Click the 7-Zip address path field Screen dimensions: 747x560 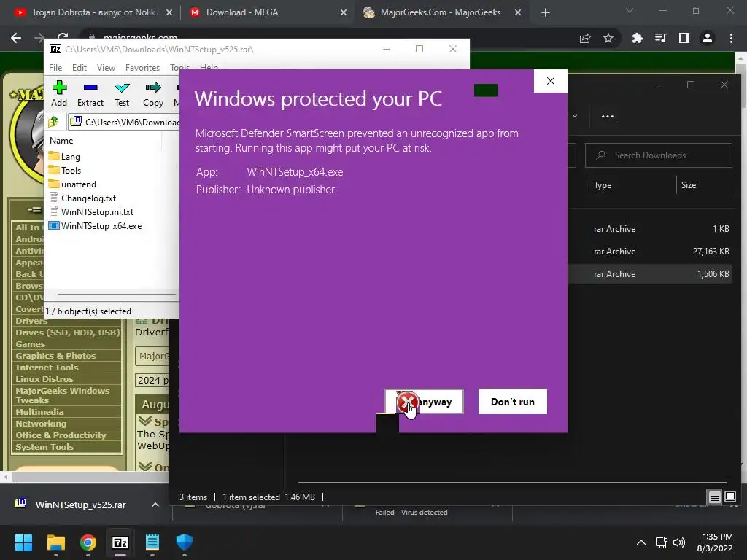coord(125,122)
